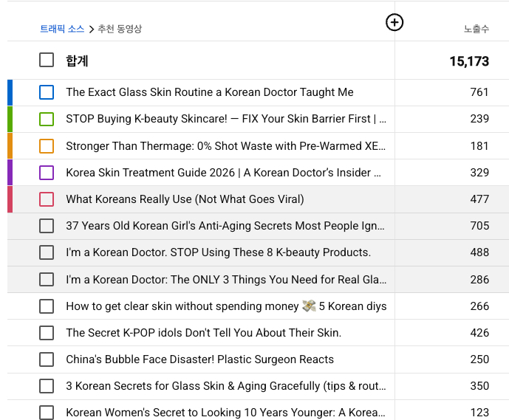Toggle the red checkbox for What Koreans Really Use
This screenshot has height=420, width=509.
(x=47, y=199)
